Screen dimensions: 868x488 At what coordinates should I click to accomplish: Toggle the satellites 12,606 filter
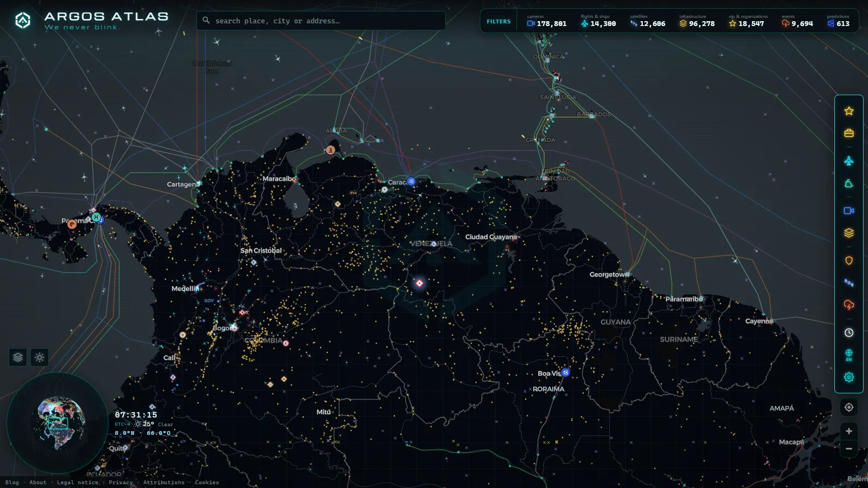pos(648,21)
